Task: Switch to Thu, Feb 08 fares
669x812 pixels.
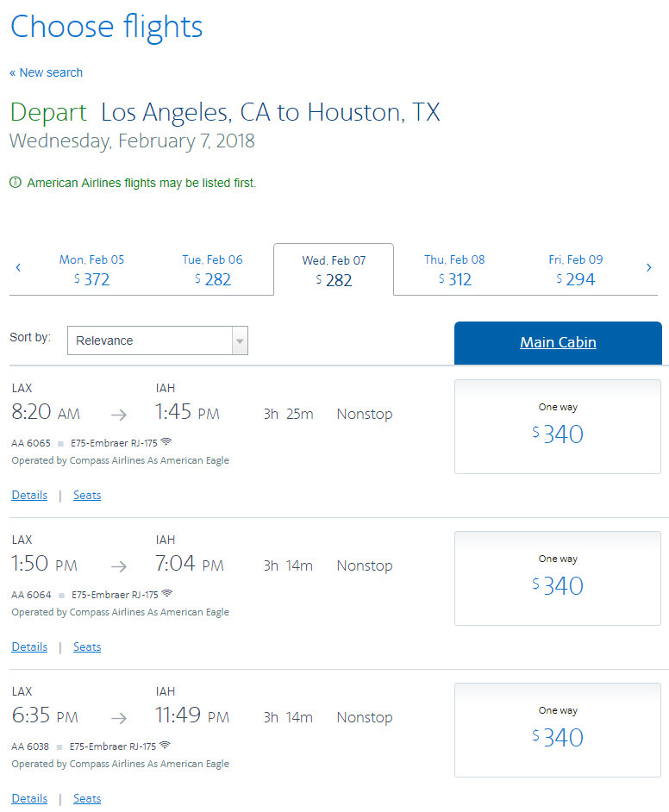Action: 454,270
